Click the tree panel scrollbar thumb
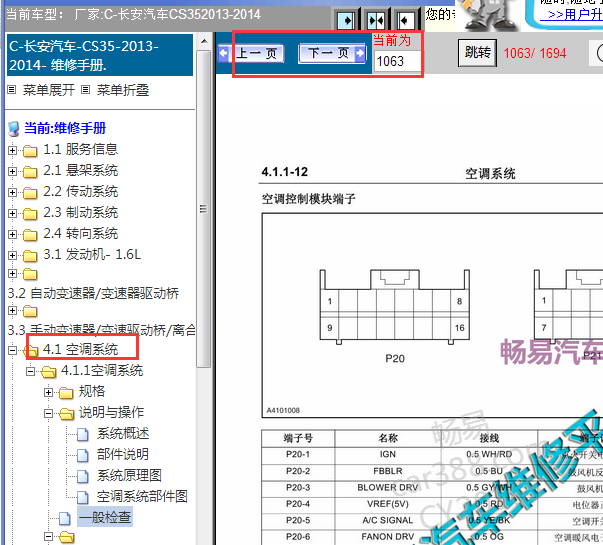603x545 pixels. coord(204,209)
